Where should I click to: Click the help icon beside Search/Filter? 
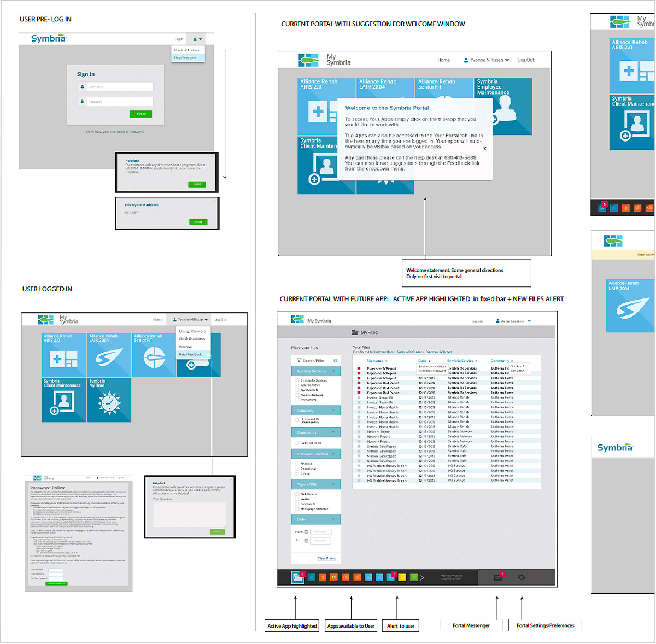click(335, 361)
